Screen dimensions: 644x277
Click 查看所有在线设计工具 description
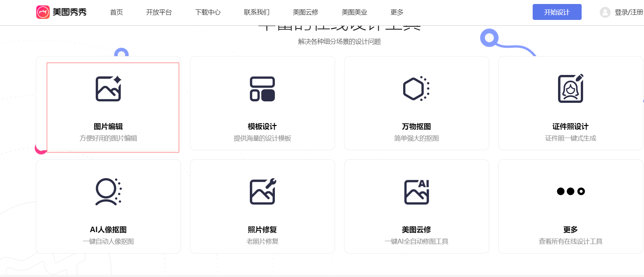point(571,241)
